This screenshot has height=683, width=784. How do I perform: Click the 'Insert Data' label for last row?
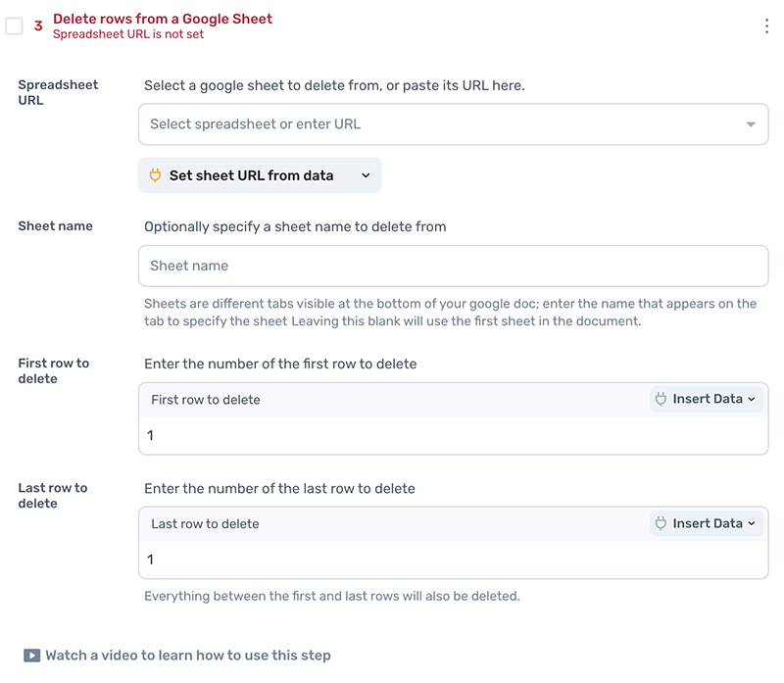click(708, 523)
